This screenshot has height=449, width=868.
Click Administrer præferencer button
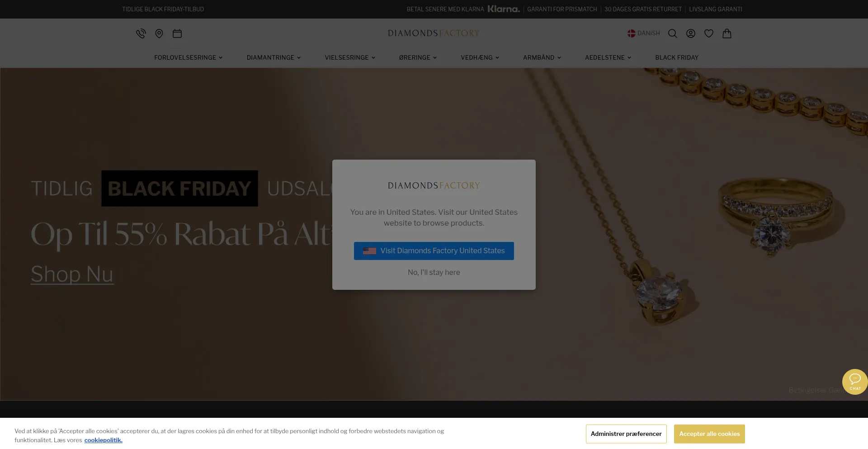tap(626, 434)
